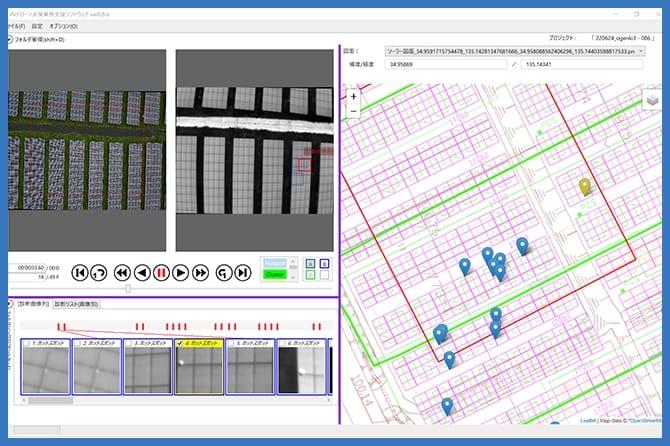This screenshot has width=670, height=446.
Task: Skip to the last video frame
Action: click(x=243, y=272)
